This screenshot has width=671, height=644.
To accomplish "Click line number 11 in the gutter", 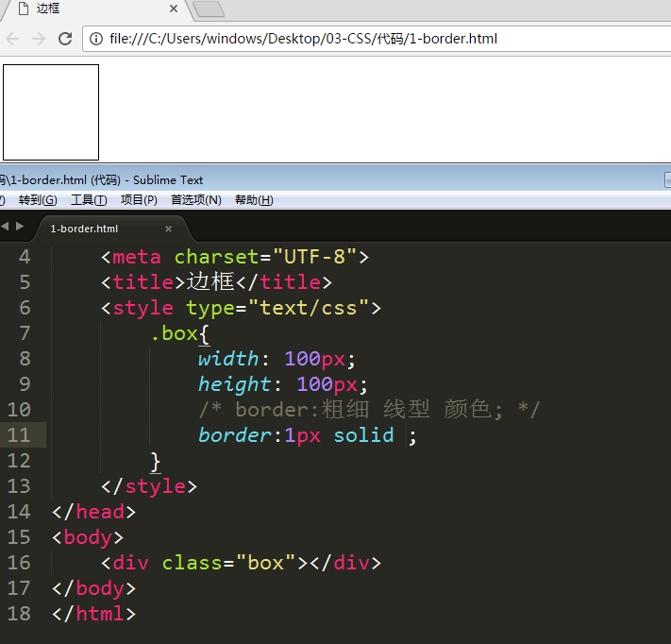I will click(x=20, y=435).
